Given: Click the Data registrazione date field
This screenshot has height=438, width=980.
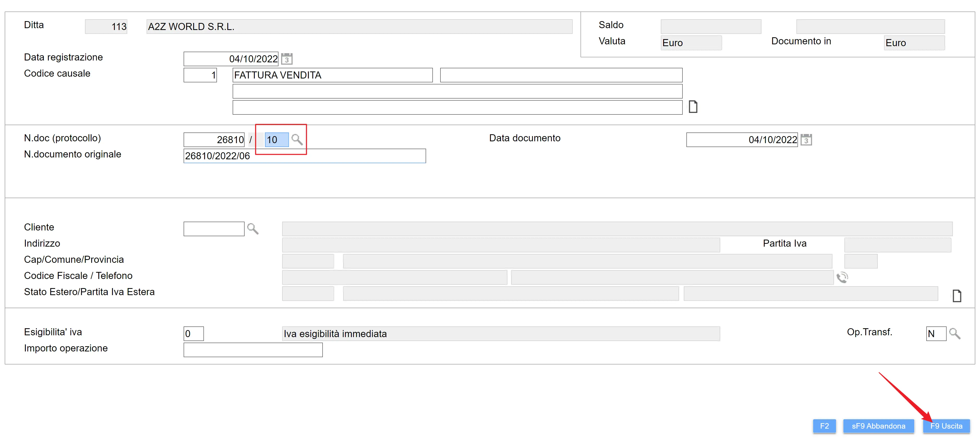Looking at the screenshot, I should 231,59.
